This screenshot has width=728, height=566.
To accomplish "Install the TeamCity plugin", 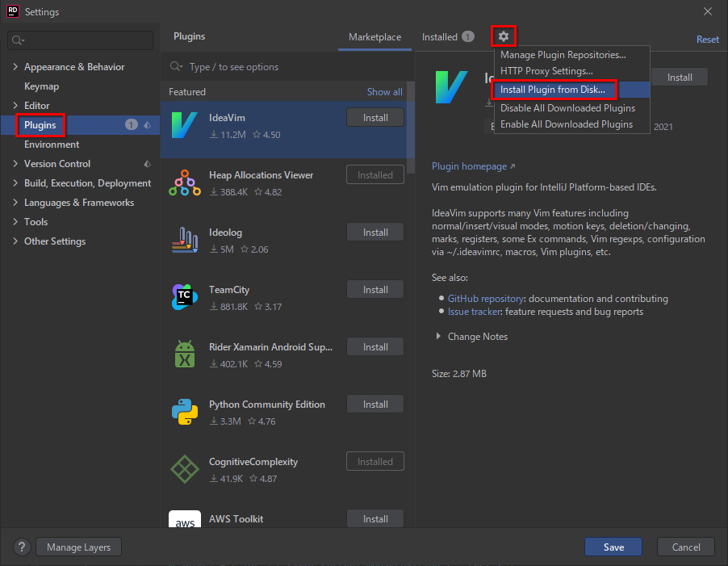I will [x=375, y=290].
